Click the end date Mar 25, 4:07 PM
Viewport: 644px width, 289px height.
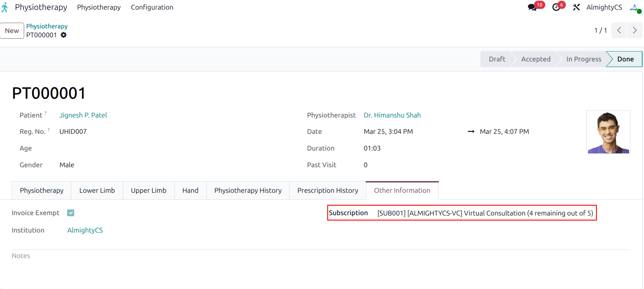click(504, 132)
